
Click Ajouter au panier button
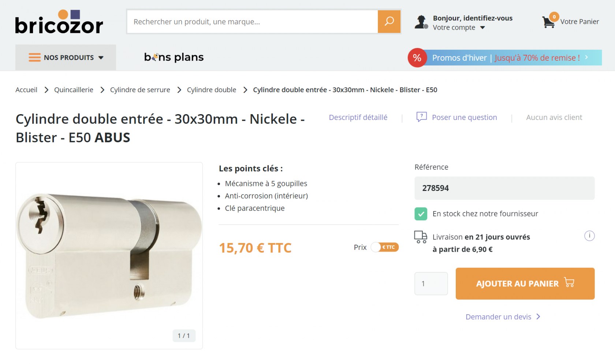(525, 284)
